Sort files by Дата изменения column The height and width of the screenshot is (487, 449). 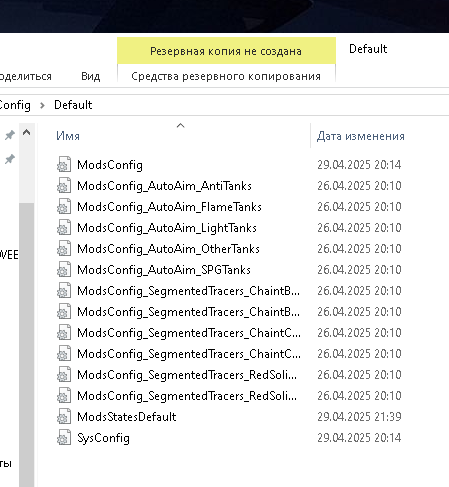[x=361, y=136]
